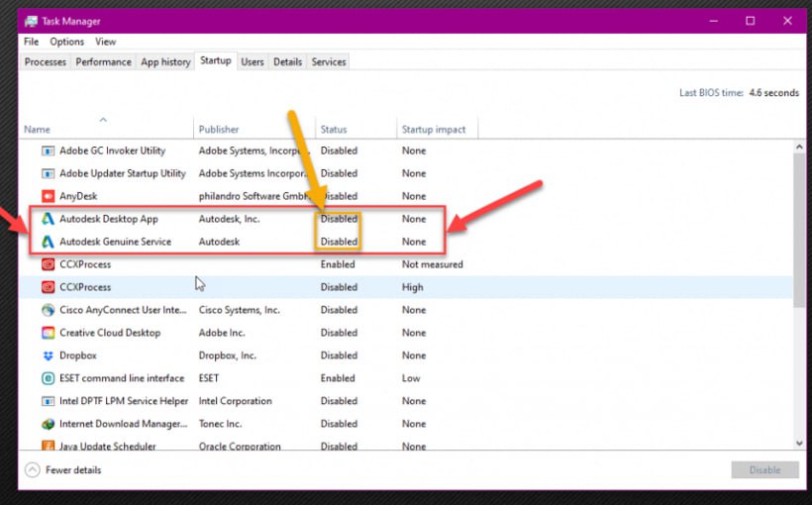Click the Task Manager title bar icon
Image resolution: width=812 pixels, height=505 pixels.
(31, 21)
